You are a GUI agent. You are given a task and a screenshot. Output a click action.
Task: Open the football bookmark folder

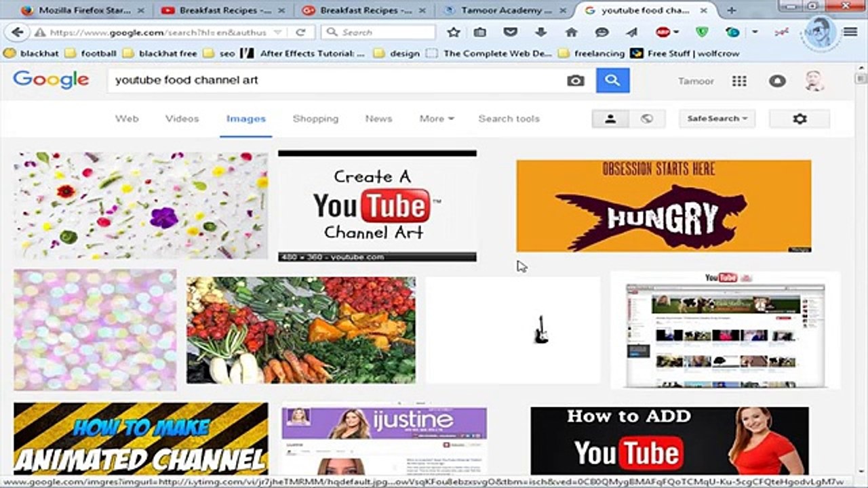(90, 54)
